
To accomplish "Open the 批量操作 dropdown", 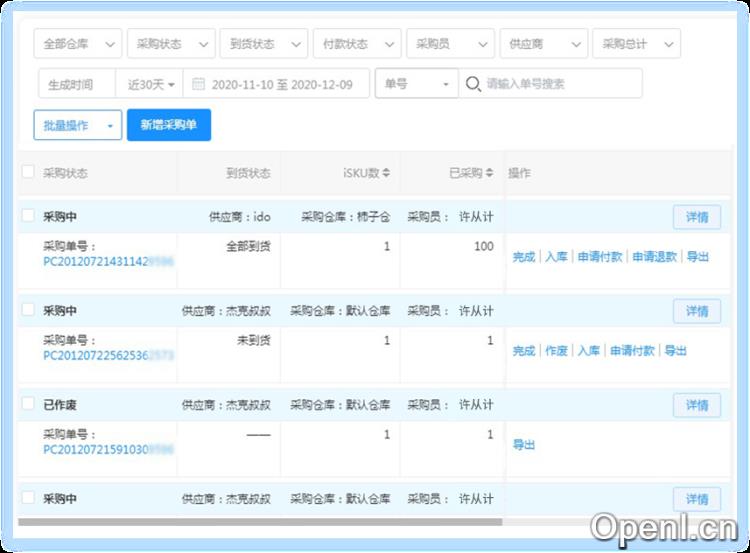I will coord(78,125).
